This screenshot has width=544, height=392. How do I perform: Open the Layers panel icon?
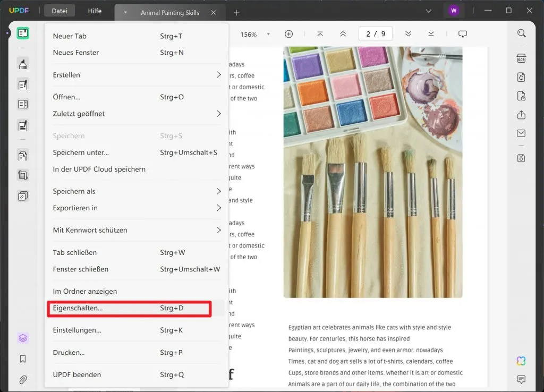click(23, 338)
